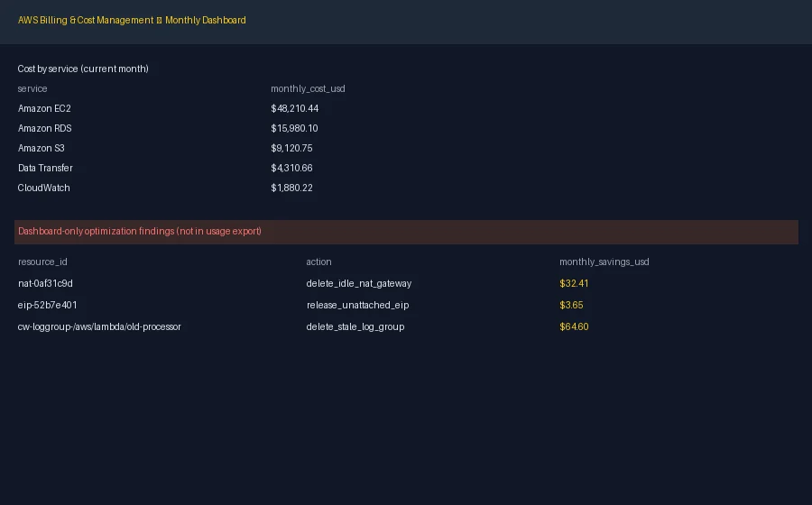Click the $48,210.44 cost value
812x505 pixels.
point(295,108)
